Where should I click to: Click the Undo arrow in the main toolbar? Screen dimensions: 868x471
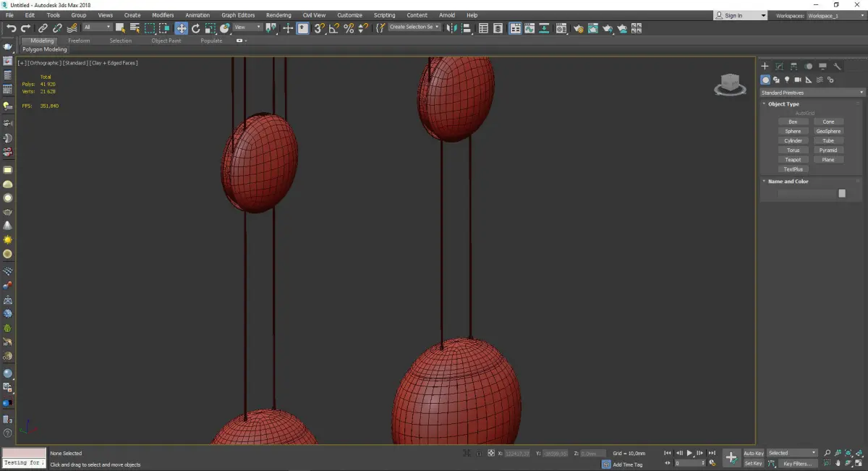11,28
